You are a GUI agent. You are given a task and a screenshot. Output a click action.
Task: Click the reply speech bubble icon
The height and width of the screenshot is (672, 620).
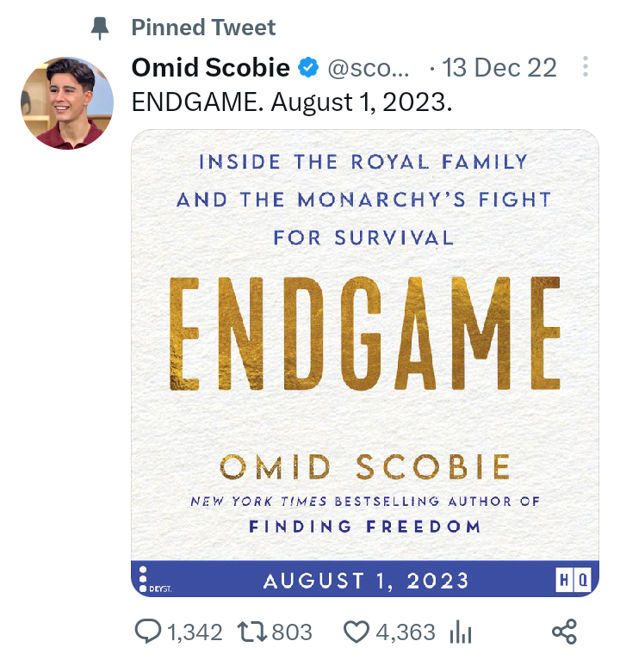point(148,632)
